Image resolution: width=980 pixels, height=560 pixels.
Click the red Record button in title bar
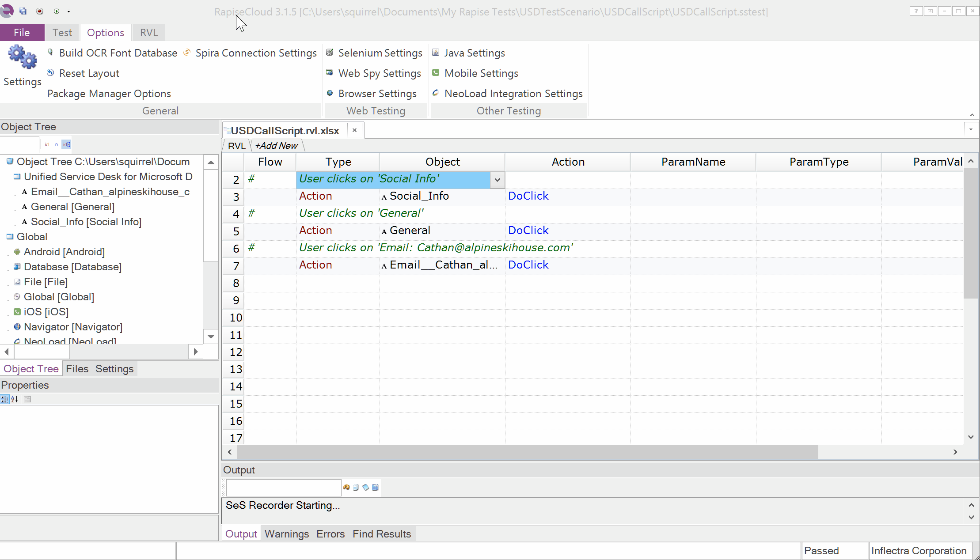40,11
